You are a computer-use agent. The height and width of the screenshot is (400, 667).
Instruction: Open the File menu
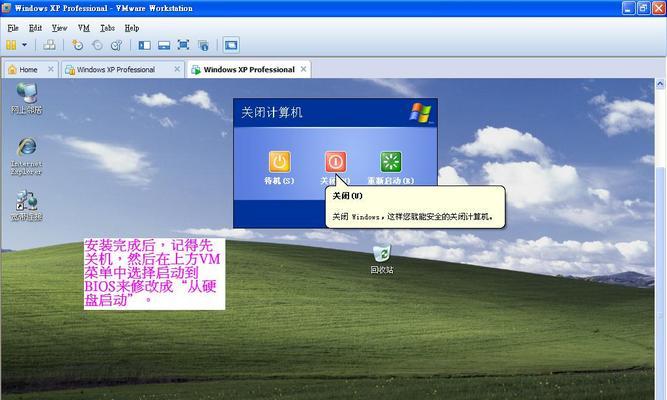pos(13,28)
